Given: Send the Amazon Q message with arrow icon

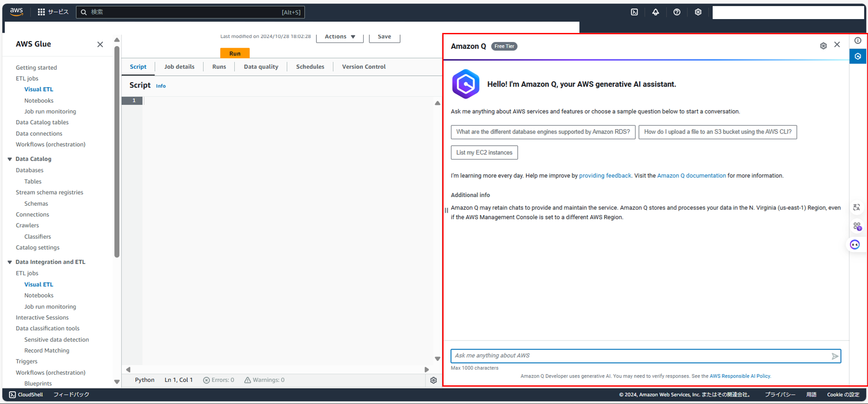Looking at the screenshot, I should (835, 356).
